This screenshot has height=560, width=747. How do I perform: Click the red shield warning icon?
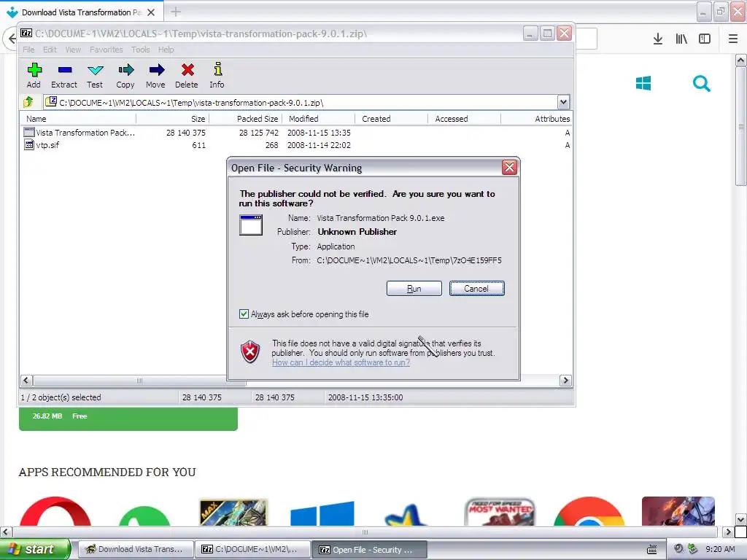click(250, 352)
